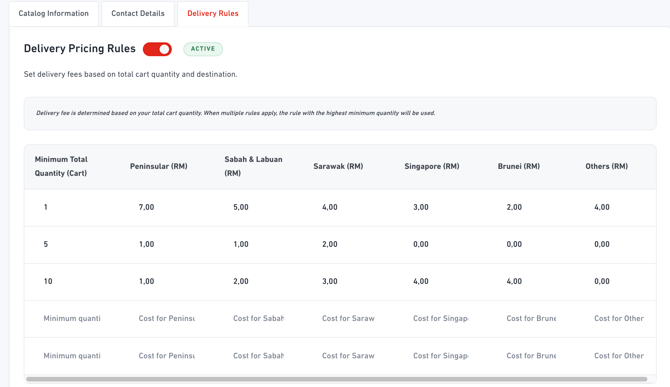Click the 'Set delivery fees' description text
Viewport: 670px width, 387px height.
pos(130,74)
